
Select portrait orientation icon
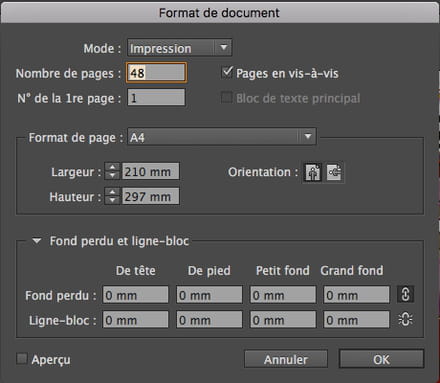pos(313,172)
